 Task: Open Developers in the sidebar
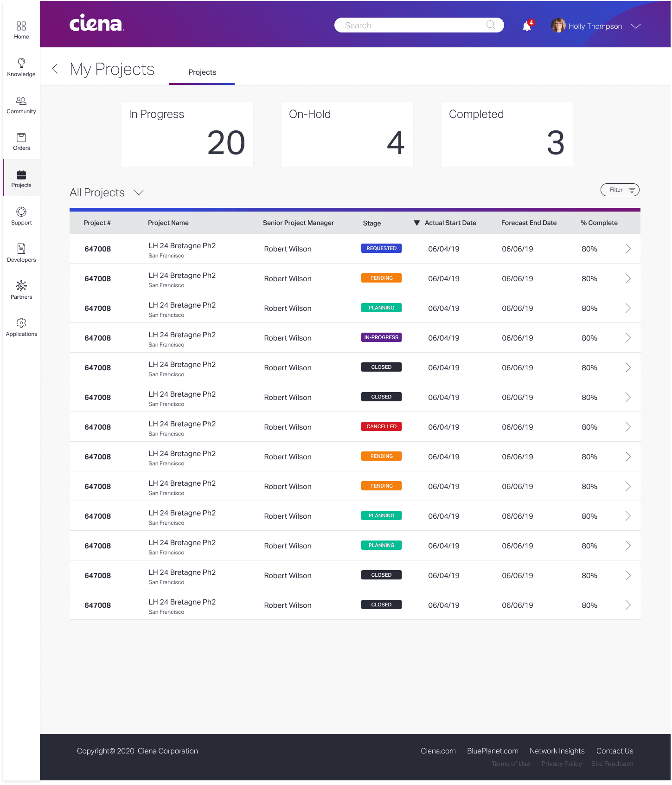click(x=21, y=253)
